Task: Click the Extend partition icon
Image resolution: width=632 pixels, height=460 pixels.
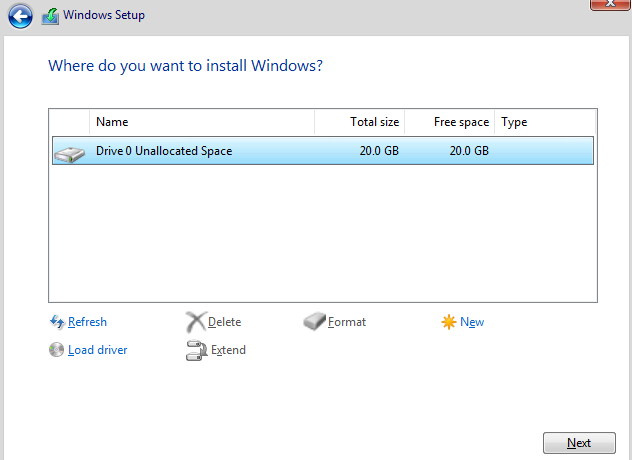Action: pos(197,350)
